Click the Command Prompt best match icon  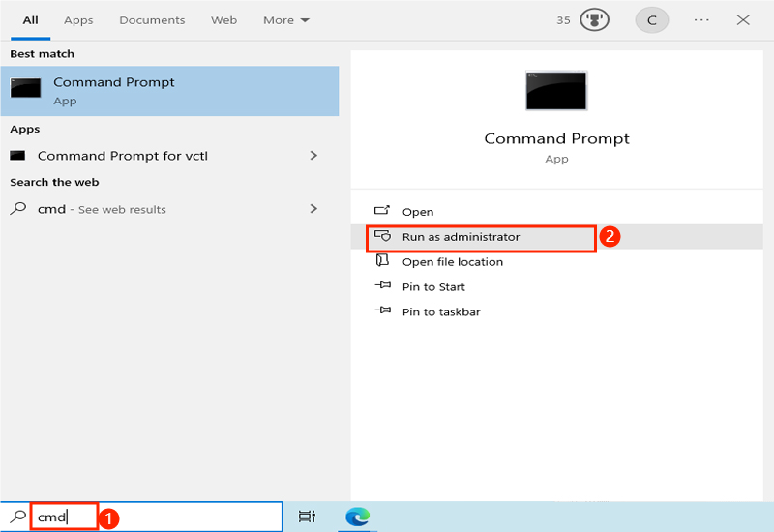26,88
